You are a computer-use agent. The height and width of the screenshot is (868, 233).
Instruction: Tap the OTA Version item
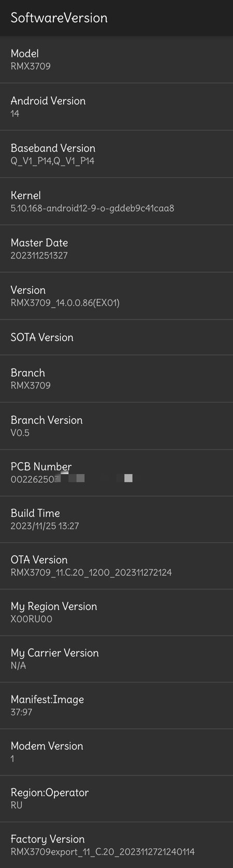tap(116, 566)
